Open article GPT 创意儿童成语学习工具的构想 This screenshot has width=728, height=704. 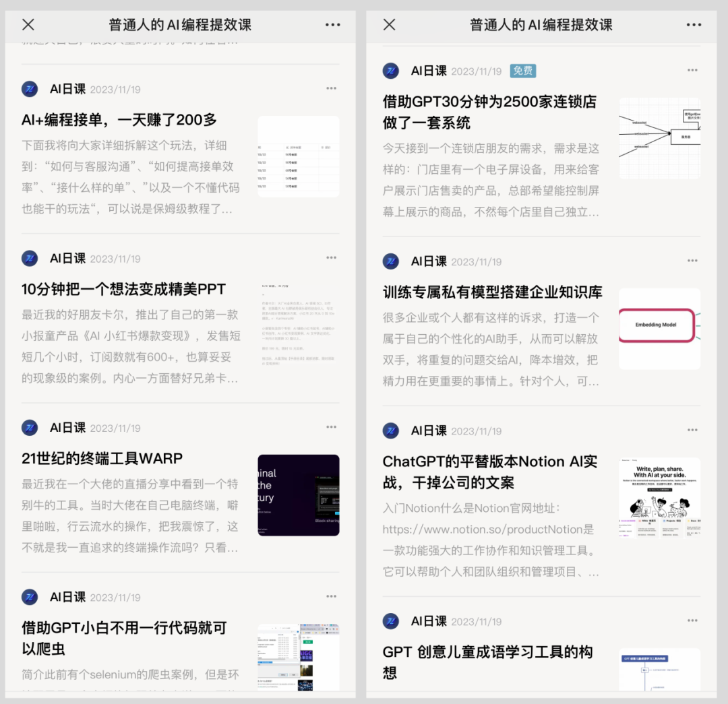pos(487,662)
